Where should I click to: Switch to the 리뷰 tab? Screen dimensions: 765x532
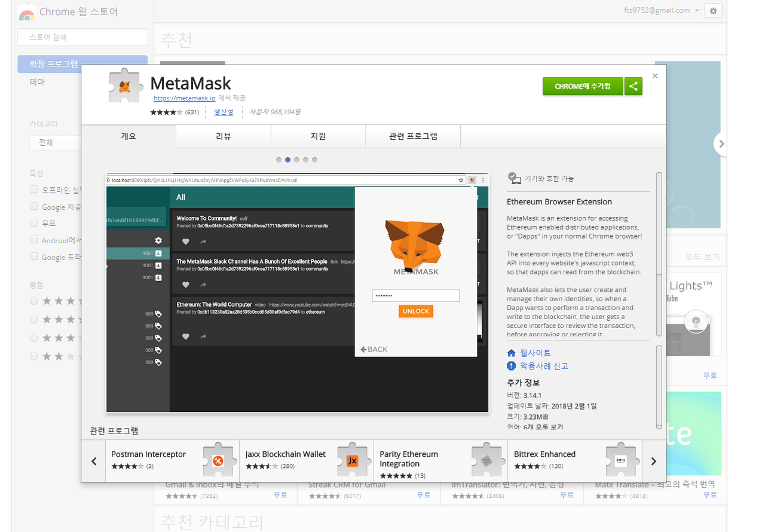point(224,136)
